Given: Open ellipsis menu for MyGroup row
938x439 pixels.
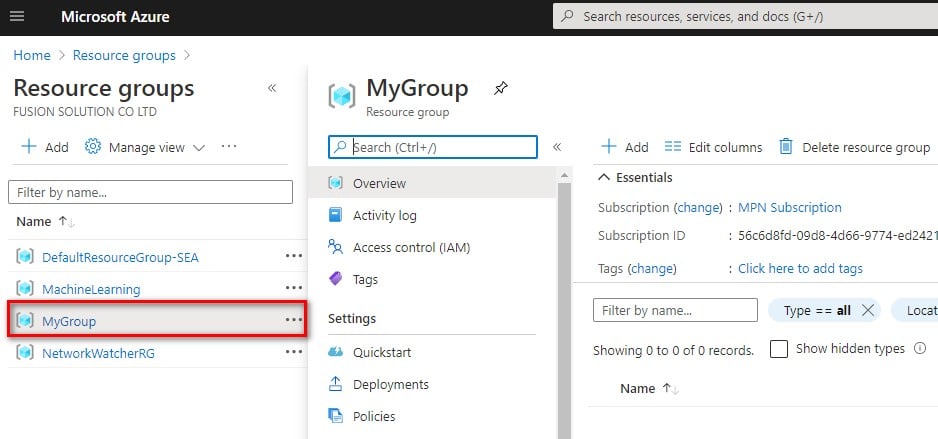Looking at the screenshot, I should click(294, 320).
